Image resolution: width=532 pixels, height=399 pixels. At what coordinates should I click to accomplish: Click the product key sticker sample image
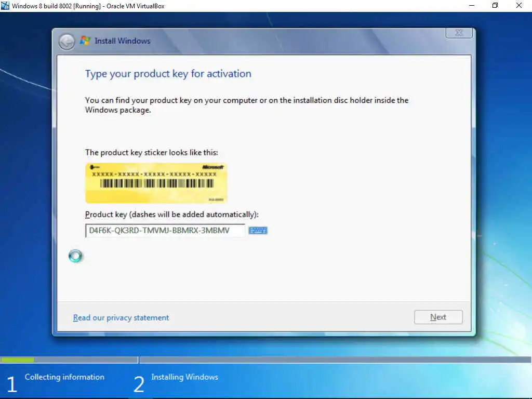[x=156, y=183]
